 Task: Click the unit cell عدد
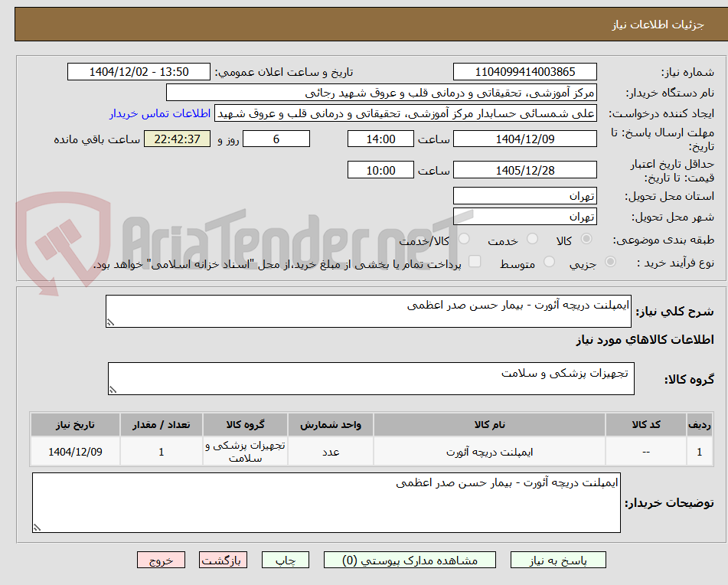331,452
